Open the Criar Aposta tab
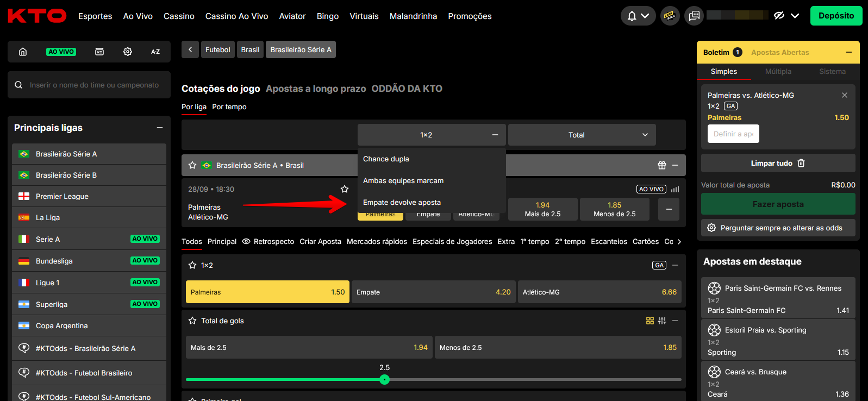 click(321, 241)
